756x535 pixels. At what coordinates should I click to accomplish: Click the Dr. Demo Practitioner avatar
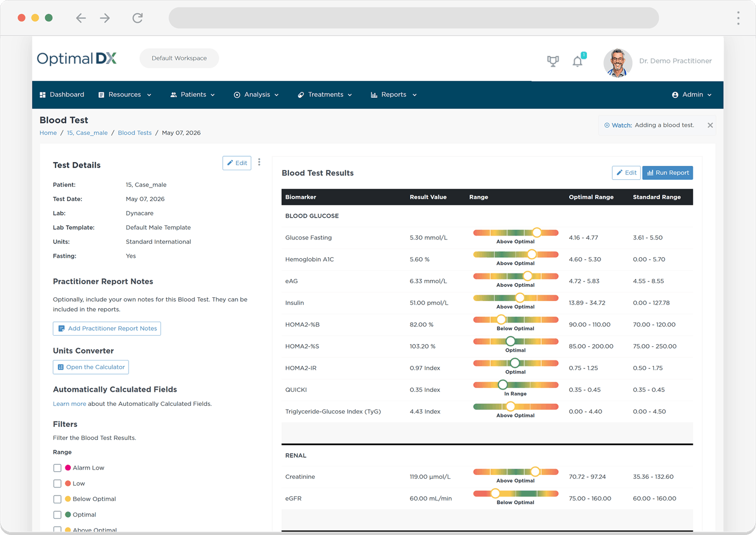pyautogui.click(x=618, y=63)
